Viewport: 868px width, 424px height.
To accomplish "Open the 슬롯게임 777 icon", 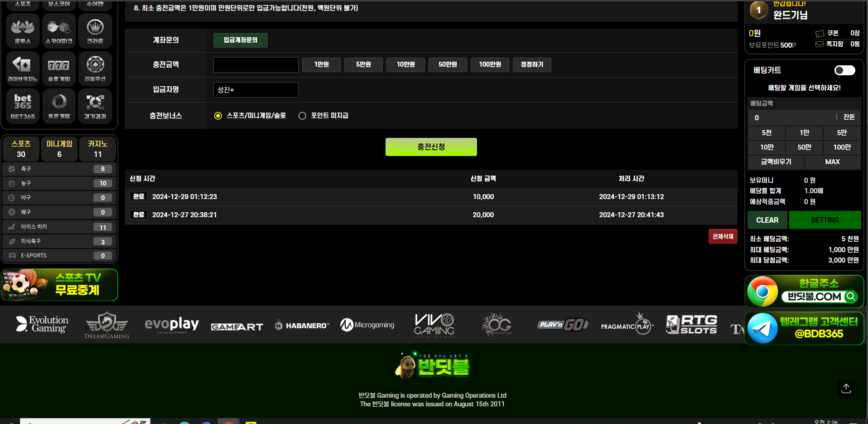I will pyautogui.click(x=59, y=68).
